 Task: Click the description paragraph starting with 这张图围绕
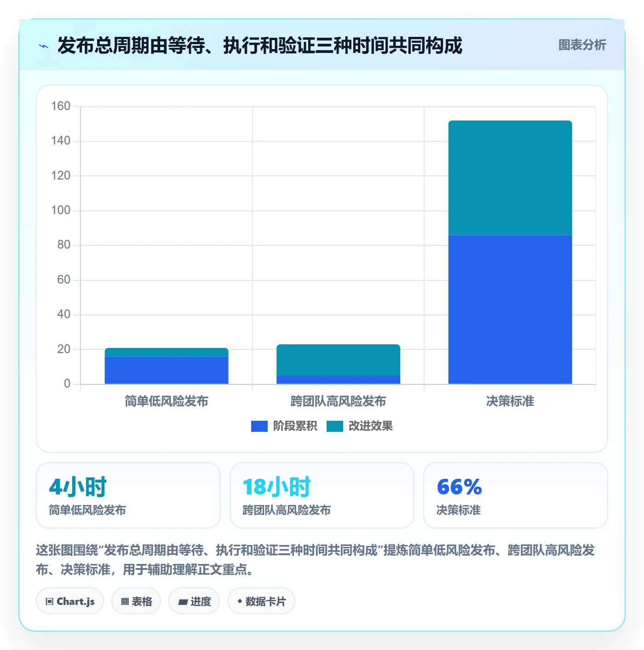(316, 560)
